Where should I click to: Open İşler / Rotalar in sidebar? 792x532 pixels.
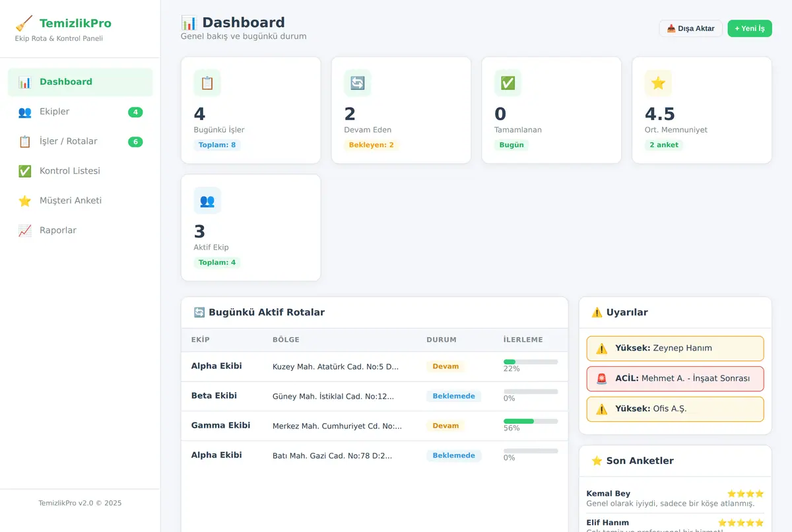(x=81, y=142)
